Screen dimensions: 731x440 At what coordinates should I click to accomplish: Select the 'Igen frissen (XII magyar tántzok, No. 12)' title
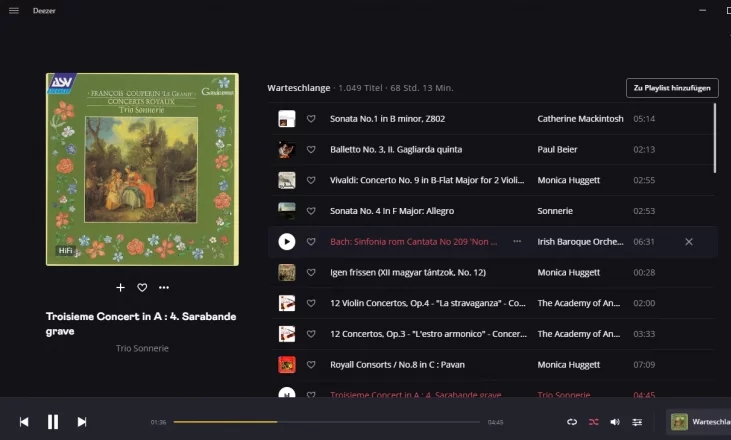point(408,273)
